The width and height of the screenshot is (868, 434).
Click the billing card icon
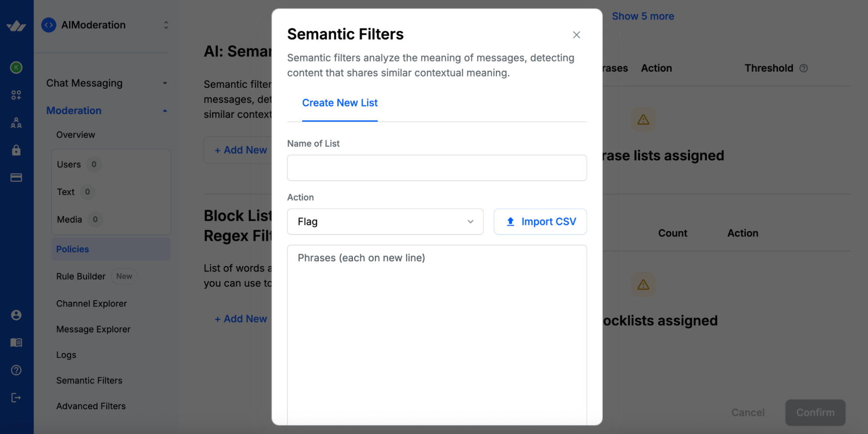pyautogui.click(x=16, y=177)
